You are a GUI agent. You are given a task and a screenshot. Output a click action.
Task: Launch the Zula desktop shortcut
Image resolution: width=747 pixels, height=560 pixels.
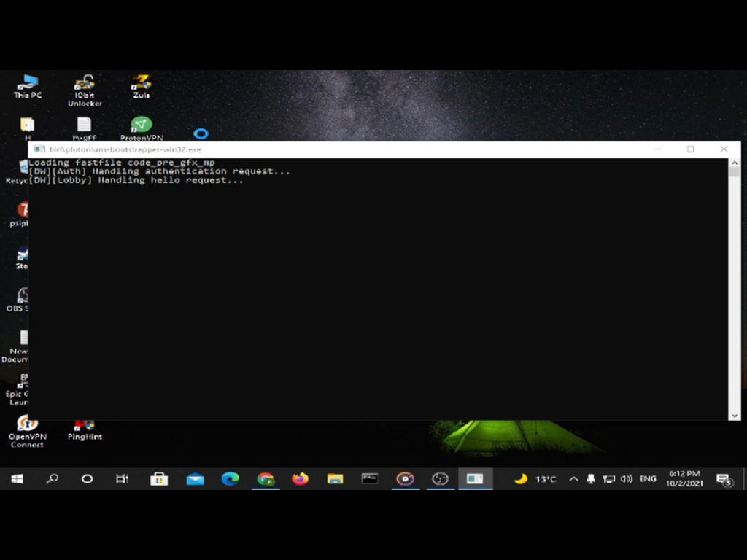141,84
